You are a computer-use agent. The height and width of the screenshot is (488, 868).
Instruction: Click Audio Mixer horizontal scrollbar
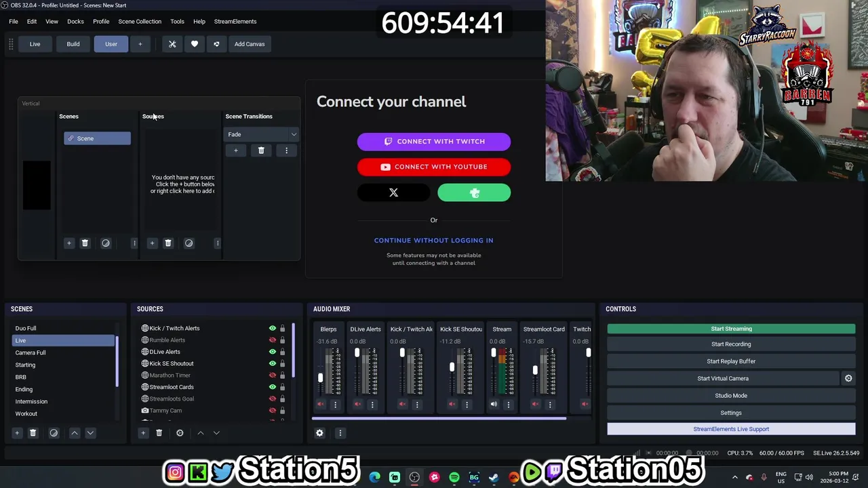[439, 419]
